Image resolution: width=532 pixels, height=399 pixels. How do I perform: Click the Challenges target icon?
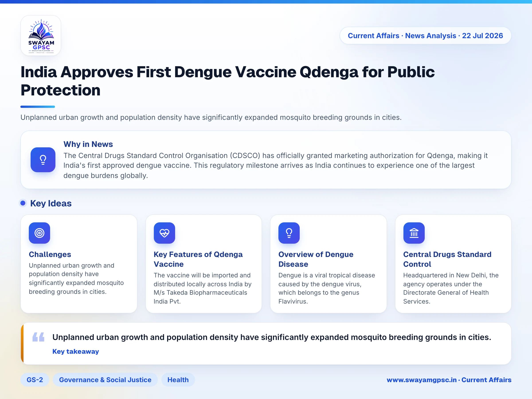(x=39, y=233)
